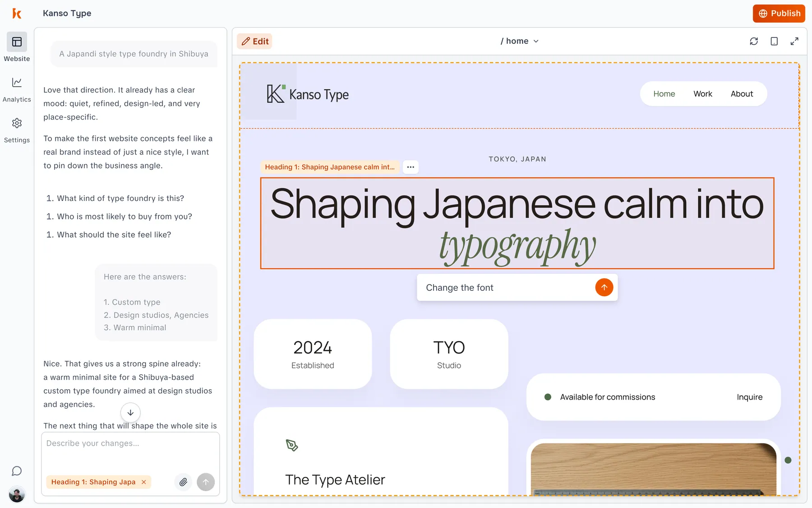Click the orange Kanso app logo

[x=17, y=14]
